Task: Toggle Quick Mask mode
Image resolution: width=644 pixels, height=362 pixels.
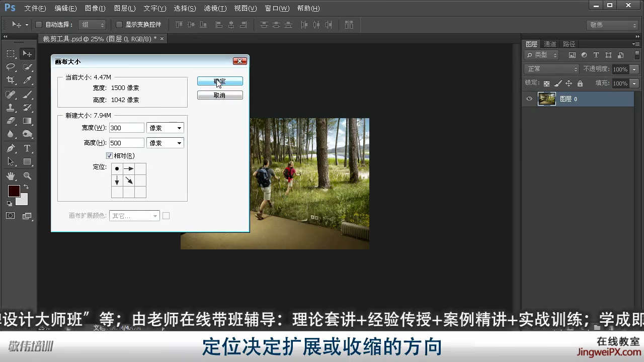Action: click(x=11, y=216)
